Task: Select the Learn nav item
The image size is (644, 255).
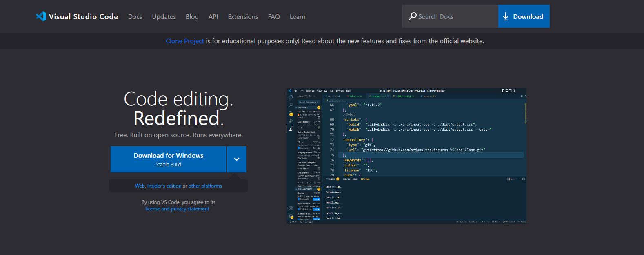Action: point(298,17)
